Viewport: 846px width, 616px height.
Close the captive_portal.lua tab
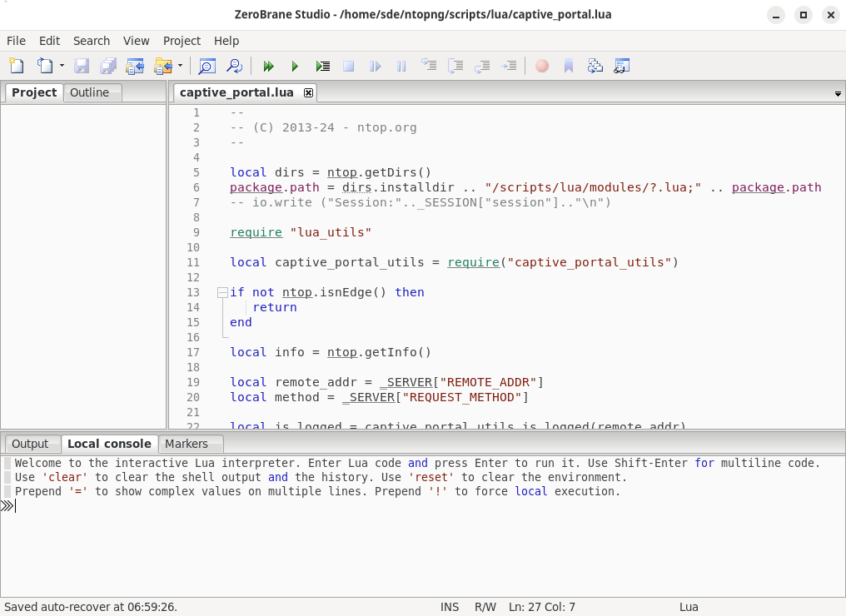tap(308, 92)
